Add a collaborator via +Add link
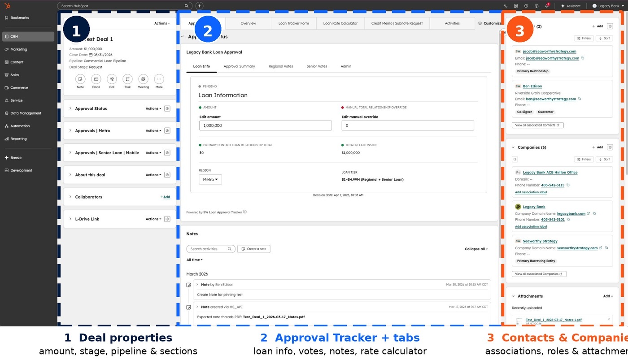Image resolution: width=628 pixels, height=364 pixels. (165, 197)
